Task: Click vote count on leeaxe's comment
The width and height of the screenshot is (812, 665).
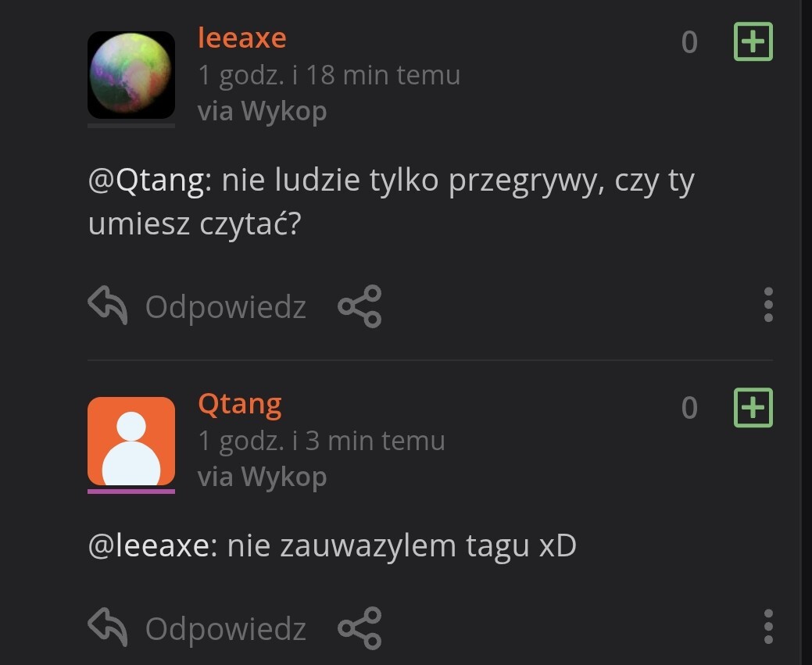Action: [689, 42]
